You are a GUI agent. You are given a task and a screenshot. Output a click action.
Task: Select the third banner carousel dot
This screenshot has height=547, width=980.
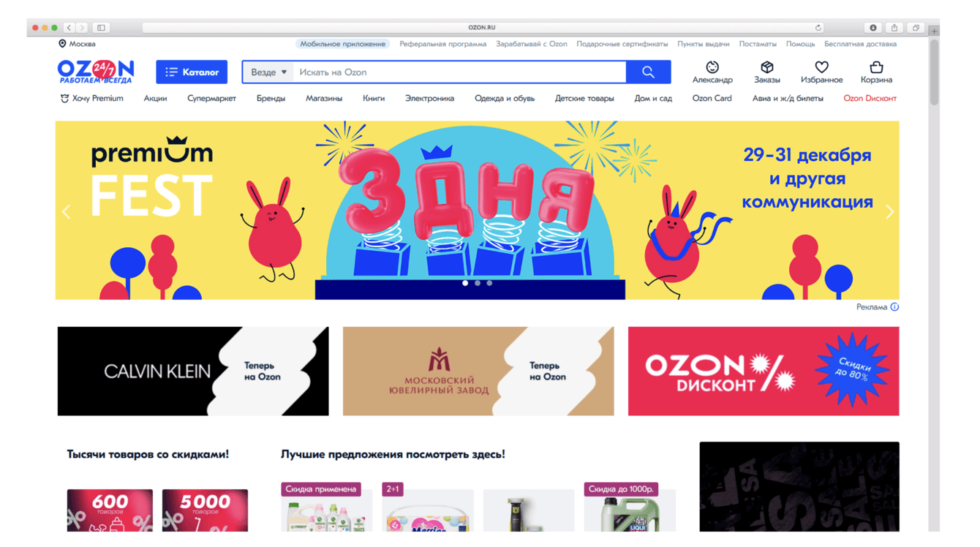click(489, 283)
